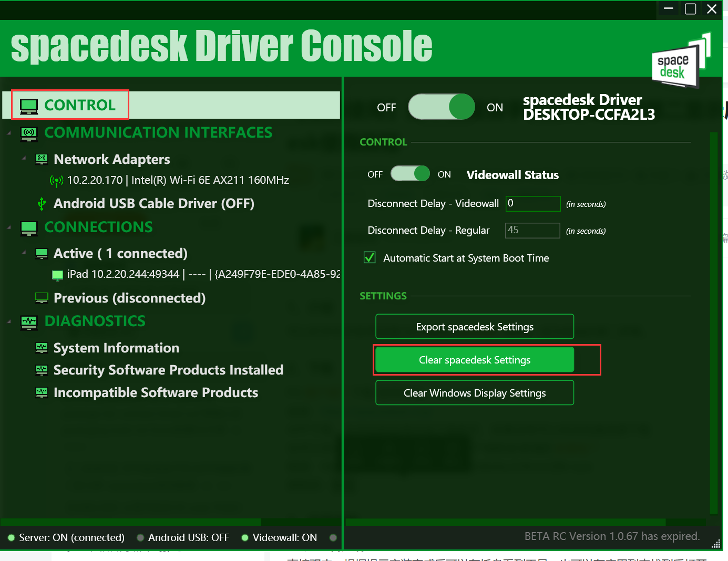Click the iPad connection green display icon

pos(58,275)
